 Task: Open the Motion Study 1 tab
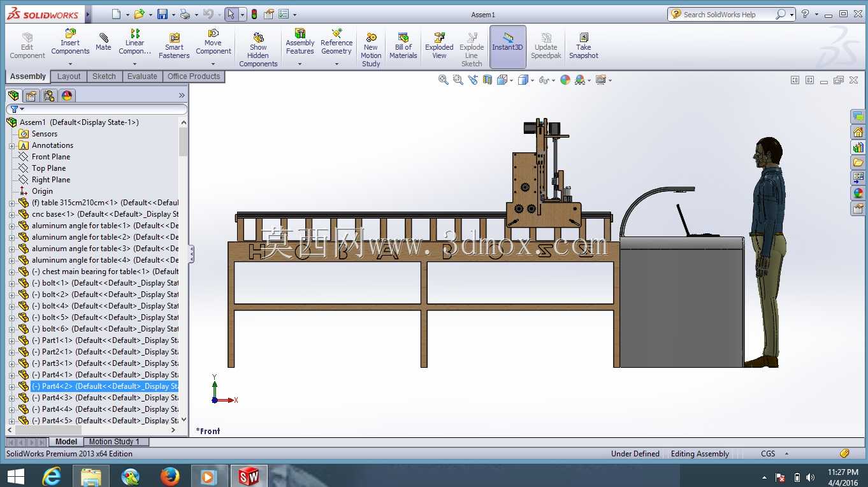click(114, 442)
